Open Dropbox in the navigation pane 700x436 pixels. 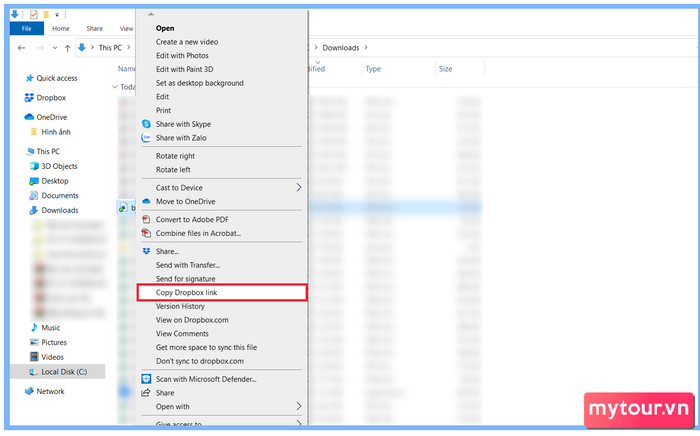click(x=51, y=98)
